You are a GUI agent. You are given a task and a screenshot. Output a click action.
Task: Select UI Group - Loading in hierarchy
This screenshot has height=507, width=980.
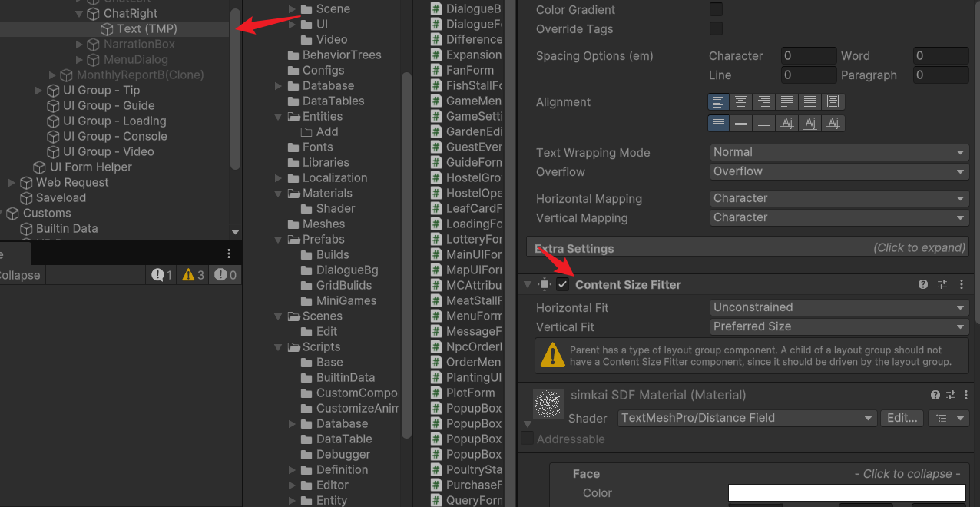[114, 121]
